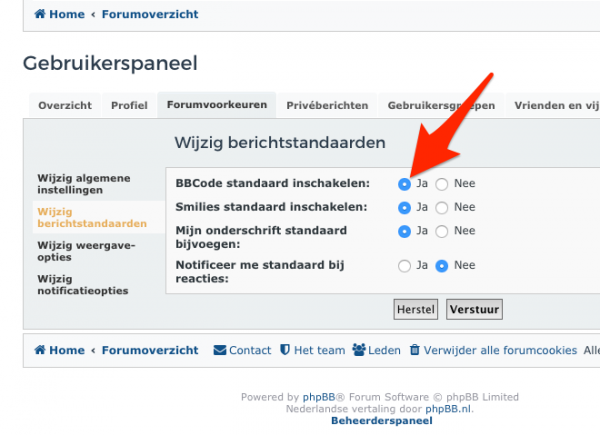
Task: Select Nee for Mijn onderschrift standaard bijvoegen
Action: [x=442, y=231]
